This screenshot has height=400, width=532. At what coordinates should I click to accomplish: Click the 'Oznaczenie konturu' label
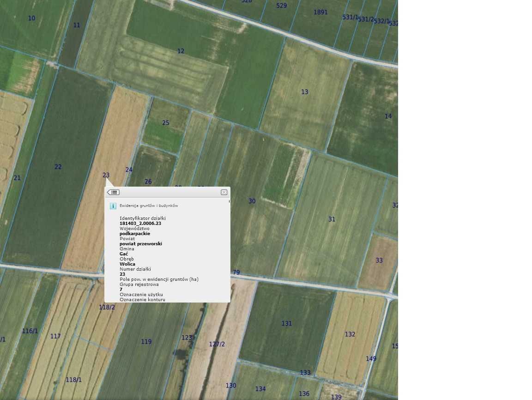pyautogui.click(x=143, y=300)
